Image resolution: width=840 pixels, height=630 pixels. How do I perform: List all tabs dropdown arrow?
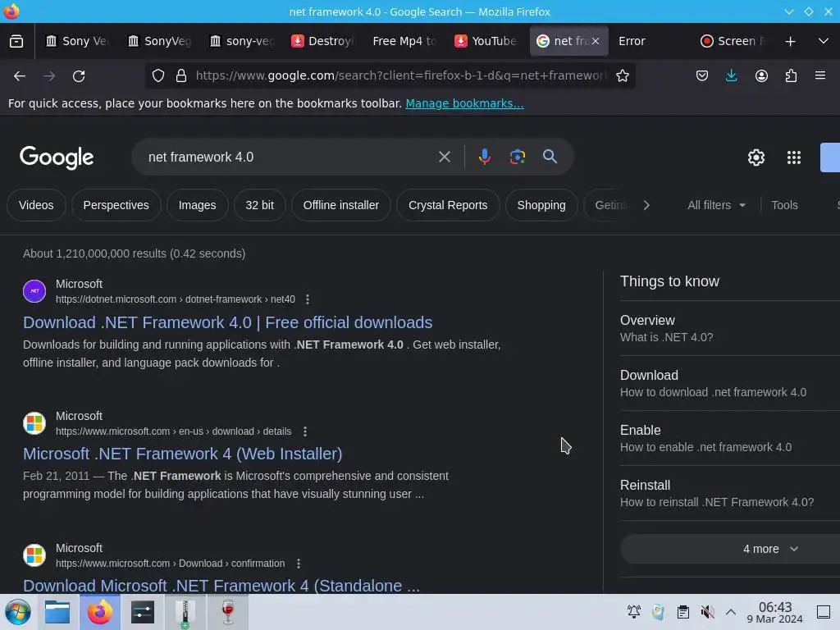824,41
